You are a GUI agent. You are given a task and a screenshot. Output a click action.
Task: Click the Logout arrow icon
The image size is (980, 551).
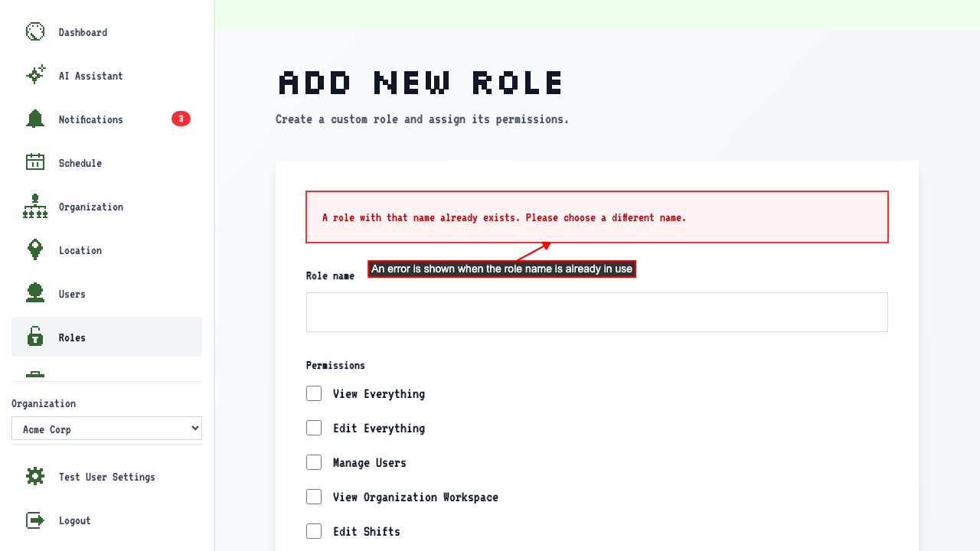tap(35, 520)
